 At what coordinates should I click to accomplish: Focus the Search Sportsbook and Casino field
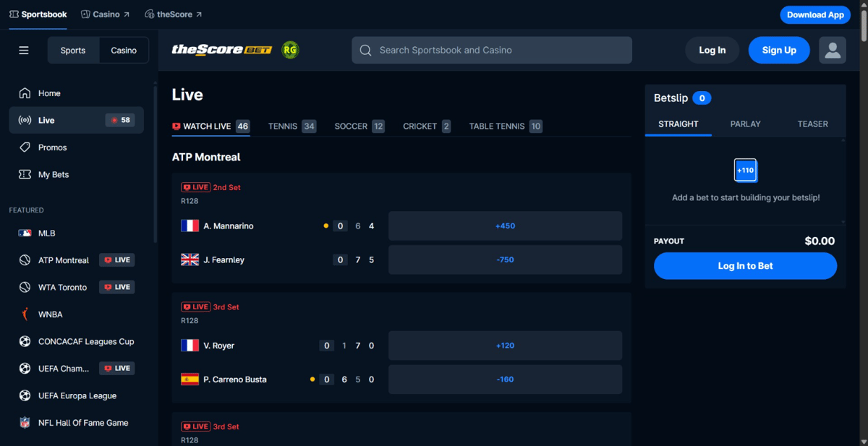(x=492, y=50)
